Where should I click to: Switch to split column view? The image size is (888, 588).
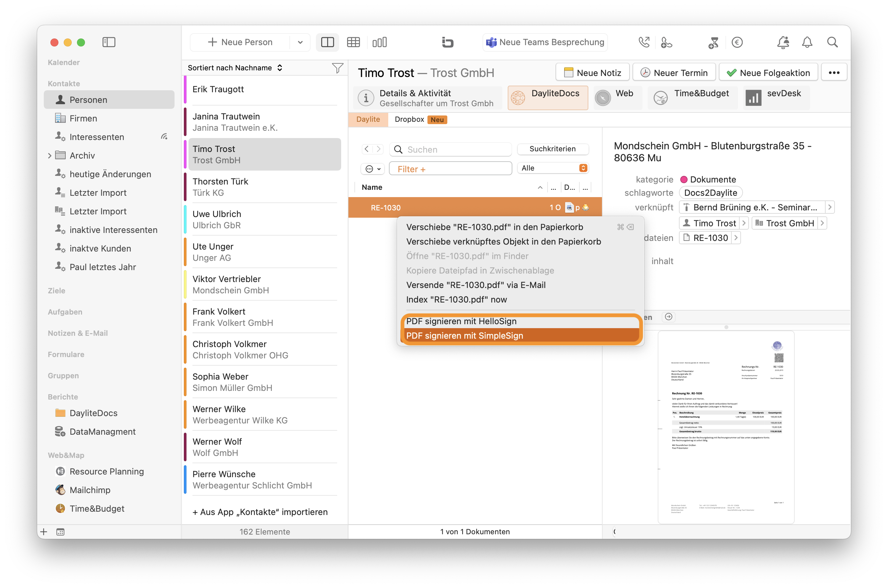click(x=328, y=42)
